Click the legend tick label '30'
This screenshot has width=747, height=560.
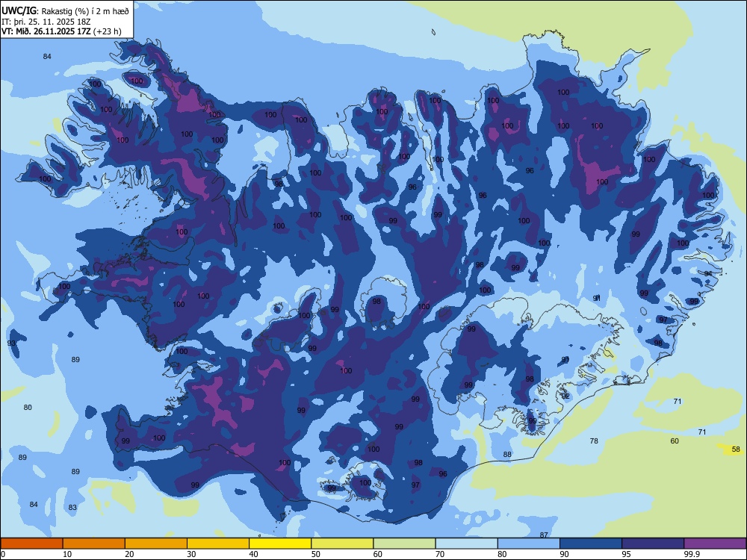point(191,554)
